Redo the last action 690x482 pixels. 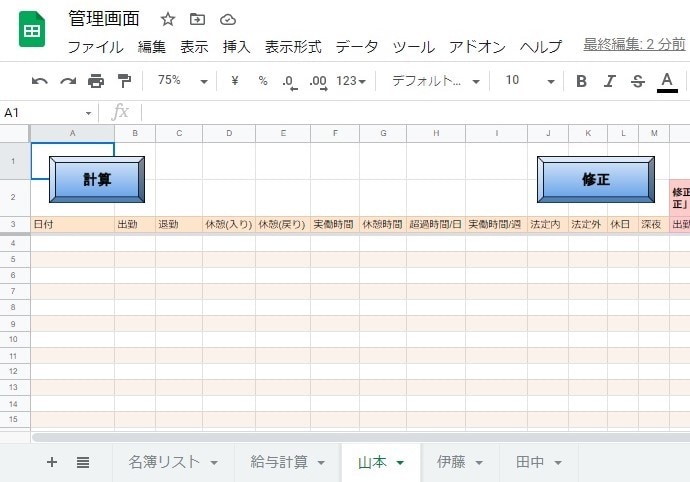point(68,81)
